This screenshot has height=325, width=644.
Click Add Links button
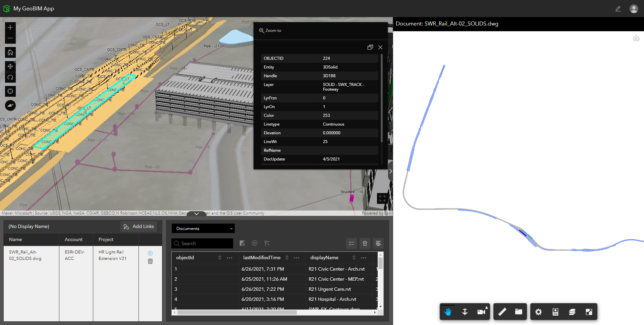pos(139,227)
